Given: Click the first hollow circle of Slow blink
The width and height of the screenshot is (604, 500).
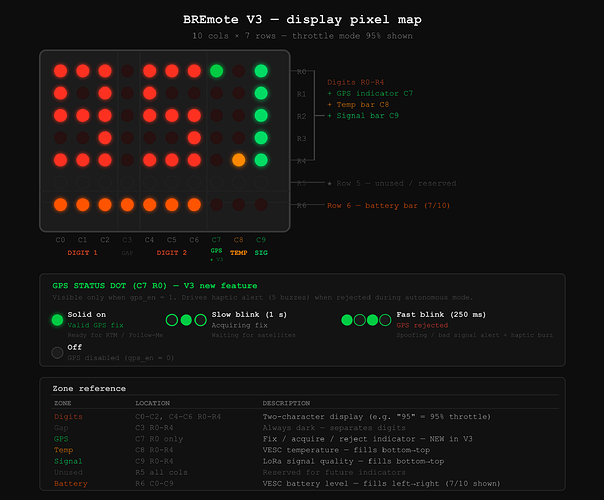Looking at the screenshot, I should [x=172, y=320].
